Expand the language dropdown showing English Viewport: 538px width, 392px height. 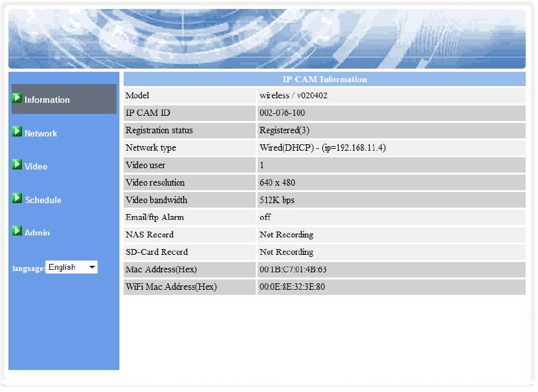pos(71,267)
